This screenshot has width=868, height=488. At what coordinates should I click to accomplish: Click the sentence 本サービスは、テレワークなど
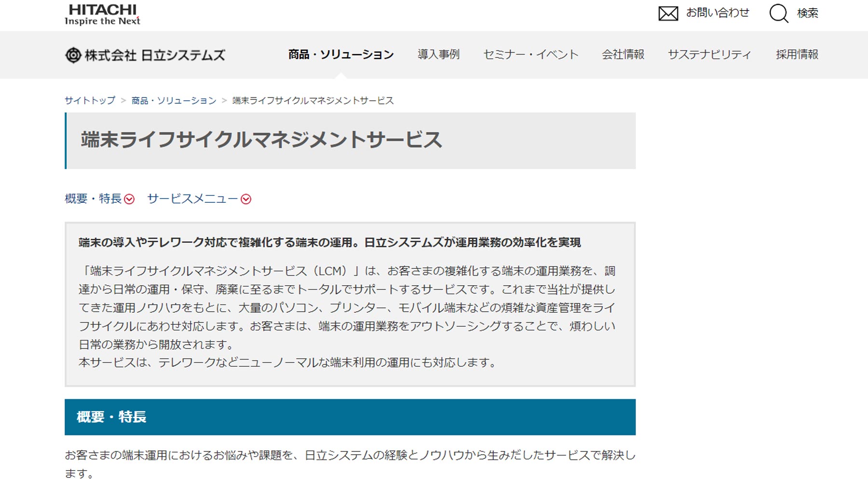click(x=288, y=363)
